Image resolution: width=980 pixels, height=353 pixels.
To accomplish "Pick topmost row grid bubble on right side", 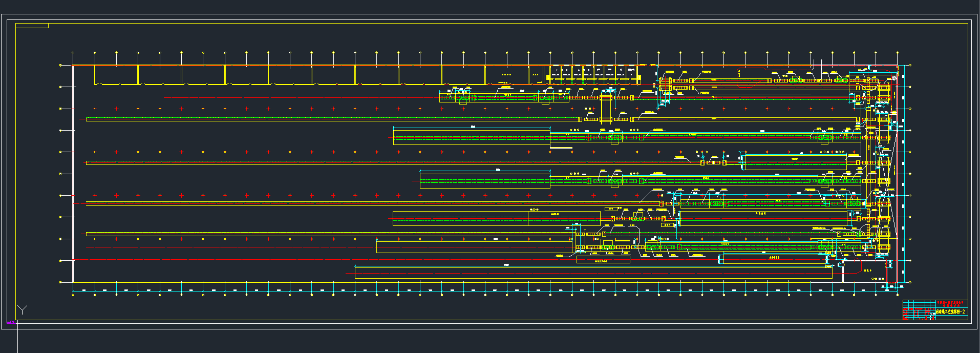I will click(910, 66).
